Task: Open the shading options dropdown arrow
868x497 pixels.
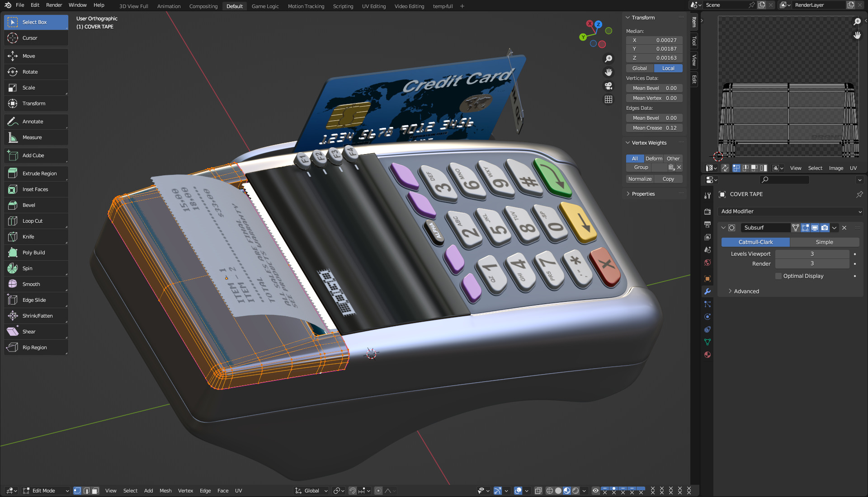Action: click(584, 491)
